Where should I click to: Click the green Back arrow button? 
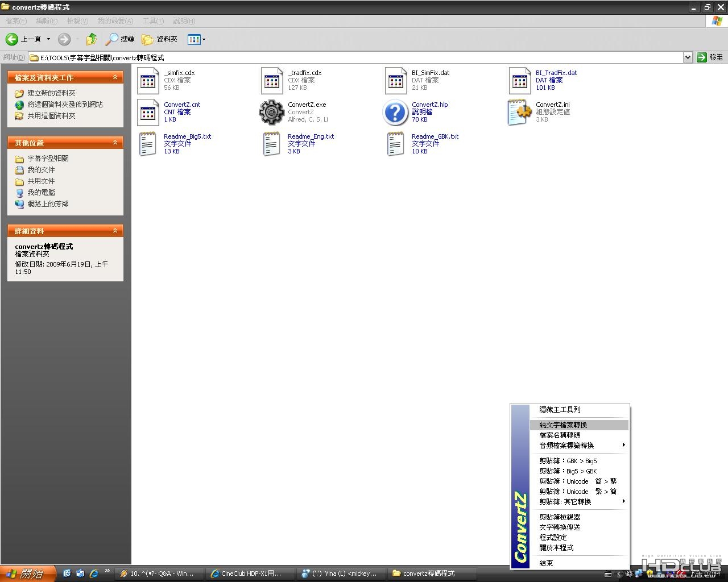(x=12, y=39)
